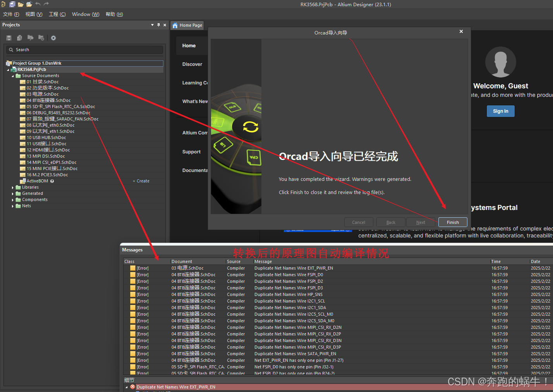Click the Guest user avatar
Viewport: 553px width, 392px height.
click(x=500, y=62)
